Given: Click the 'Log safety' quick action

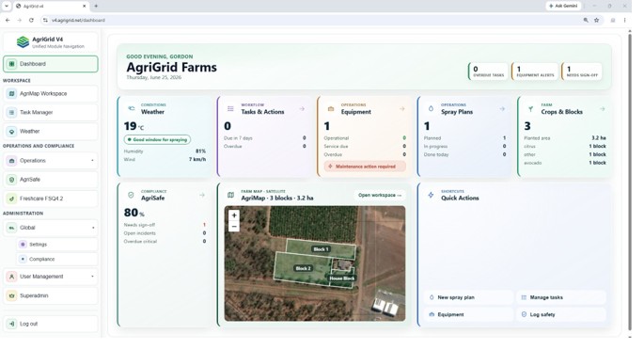Looking at the screenshot, I should [560, 314].
